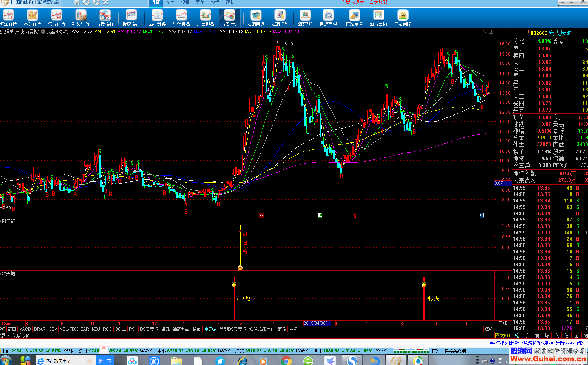Viewport: 588px width, 365px height.
Task: Change 日线 period selector
Action: pyautogui.click(x=503, y=323)
